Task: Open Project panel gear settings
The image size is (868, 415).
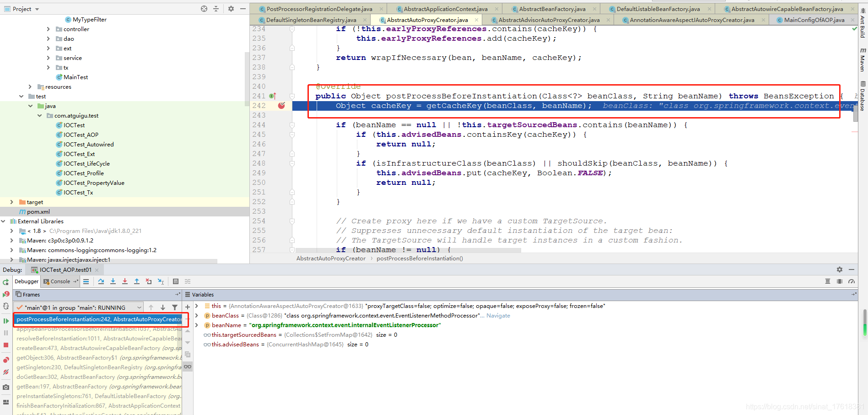Action: click(231, 9)
